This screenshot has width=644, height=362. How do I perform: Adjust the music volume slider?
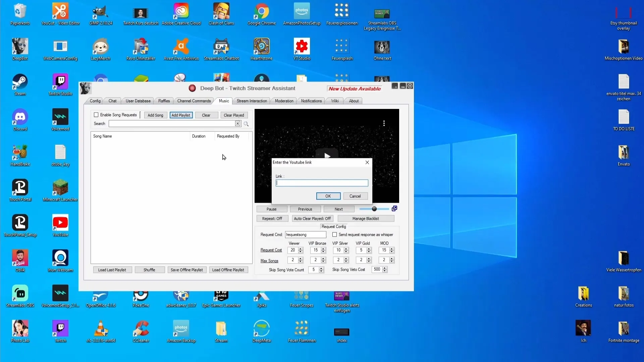(374, 209)
